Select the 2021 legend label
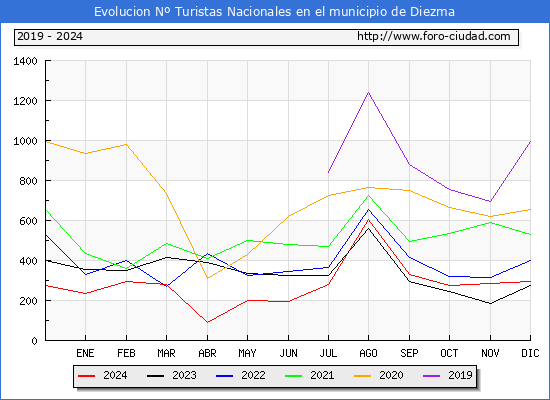Viewport: 550px width, 400px height. pos(322,375)
